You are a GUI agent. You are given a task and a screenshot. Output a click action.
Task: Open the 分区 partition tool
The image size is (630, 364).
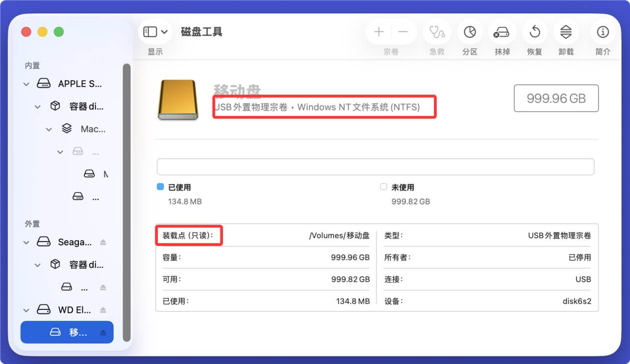pyautogui.click(x=469, y=31)
